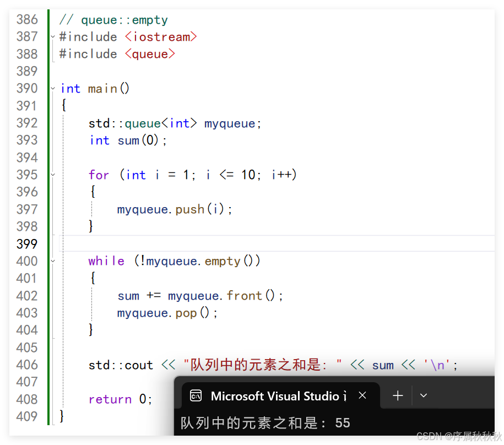Click the return 0 statement
The image size is (504, 445).
[120, 399]
